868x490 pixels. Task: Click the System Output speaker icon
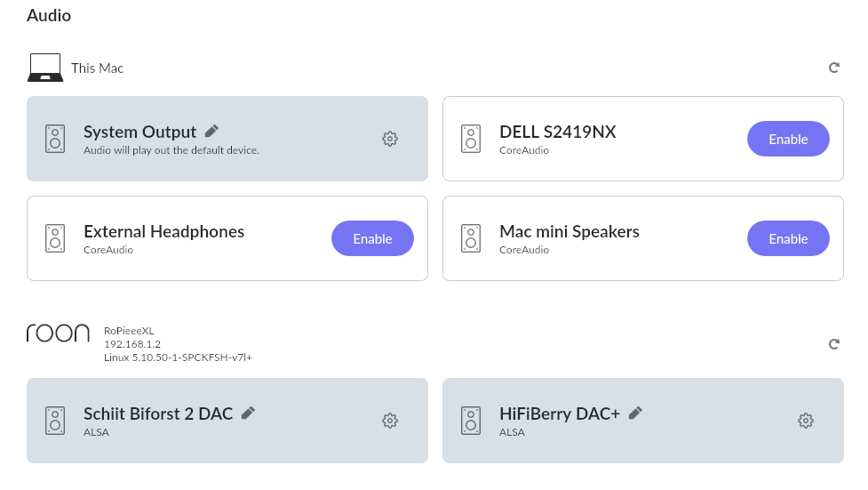click(x=55, y=139)
